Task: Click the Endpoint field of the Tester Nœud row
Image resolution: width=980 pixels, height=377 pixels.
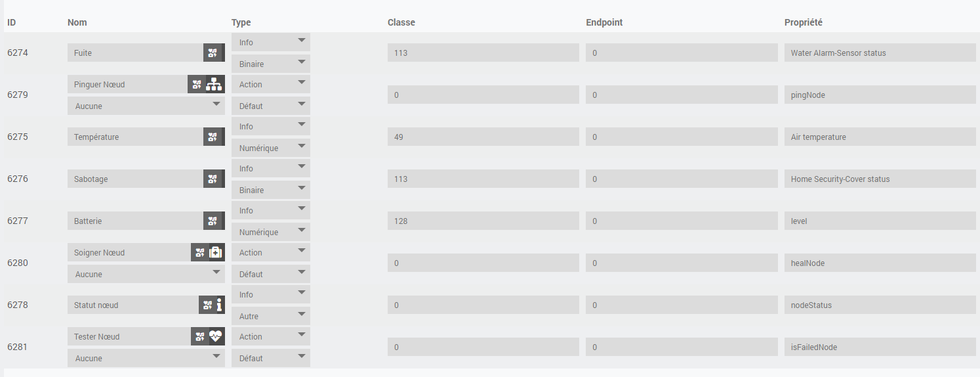Action: [x=682, y=347]
